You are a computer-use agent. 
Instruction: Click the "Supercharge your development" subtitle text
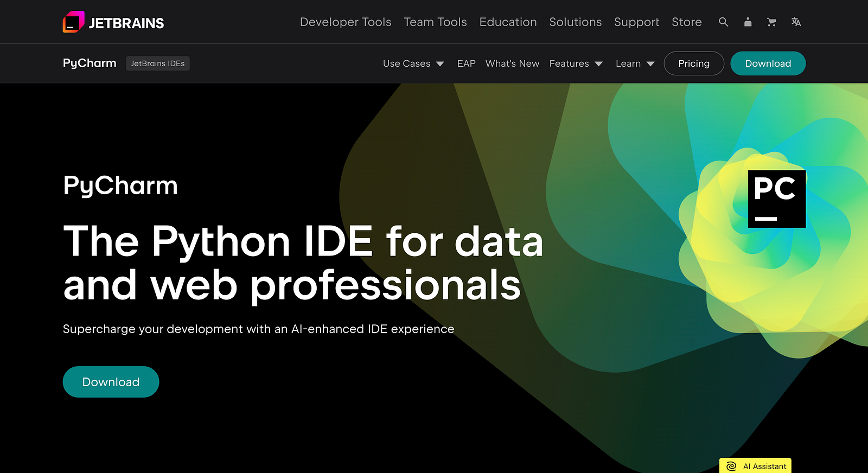pos(258,329)
